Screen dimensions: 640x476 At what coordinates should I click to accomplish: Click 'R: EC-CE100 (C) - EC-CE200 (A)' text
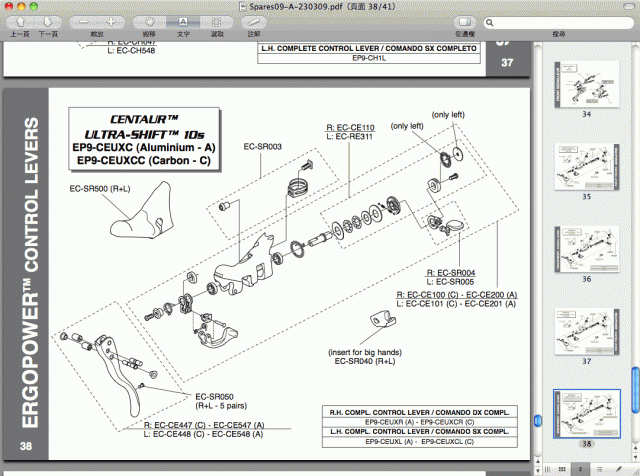tap(457, 295)
